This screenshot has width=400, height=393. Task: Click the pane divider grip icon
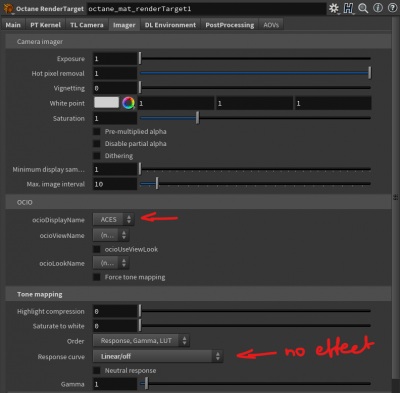396,197
